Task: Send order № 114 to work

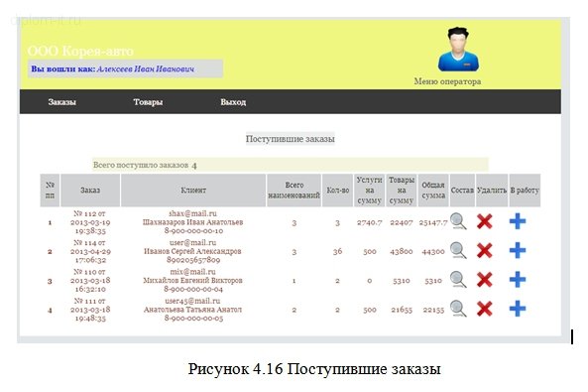Action: coord(518,250)
